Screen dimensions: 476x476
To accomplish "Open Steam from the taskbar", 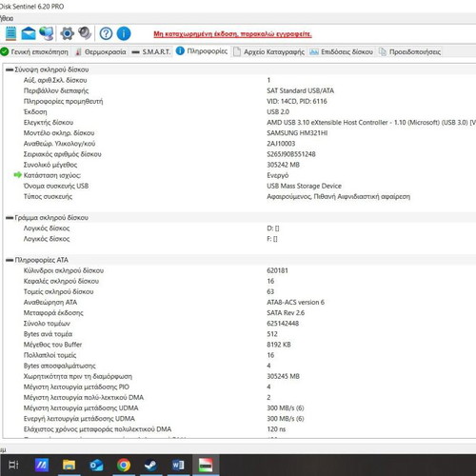I will (150, 465).
